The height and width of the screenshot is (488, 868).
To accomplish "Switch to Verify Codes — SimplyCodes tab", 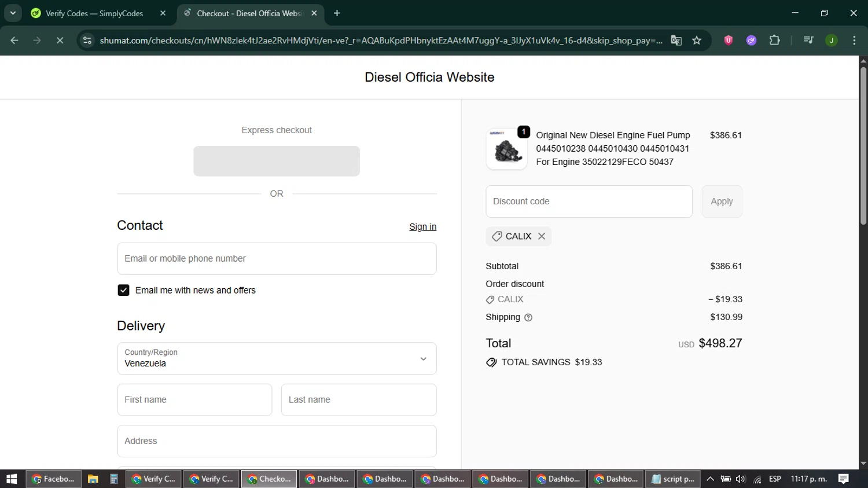I will pyautogui.click(x=94, y=13).
